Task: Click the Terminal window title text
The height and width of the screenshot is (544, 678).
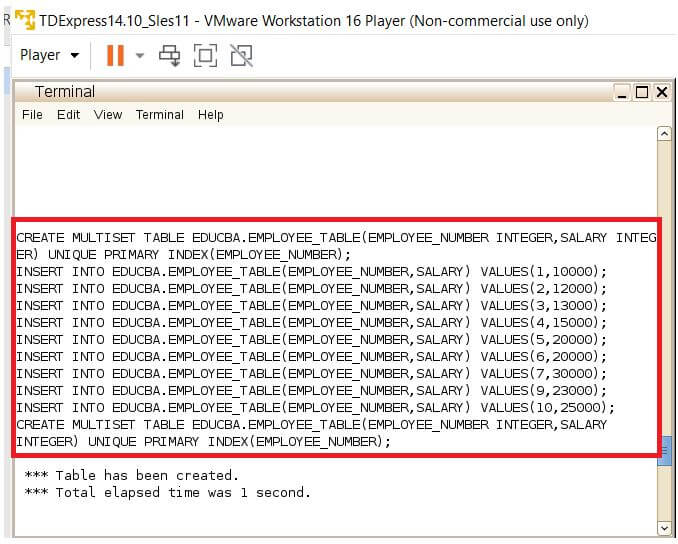Action: [x=65, y=92]
